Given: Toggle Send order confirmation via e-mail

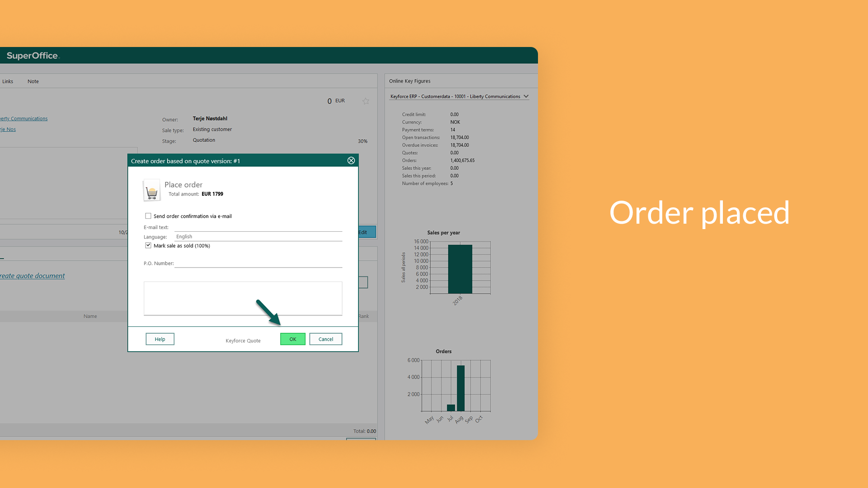Looking at the screenshot, I should pos(148,216).
